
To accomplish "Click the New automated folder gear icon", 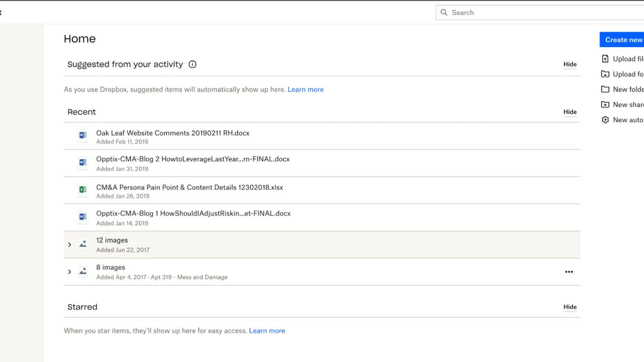I will (605, 120).
